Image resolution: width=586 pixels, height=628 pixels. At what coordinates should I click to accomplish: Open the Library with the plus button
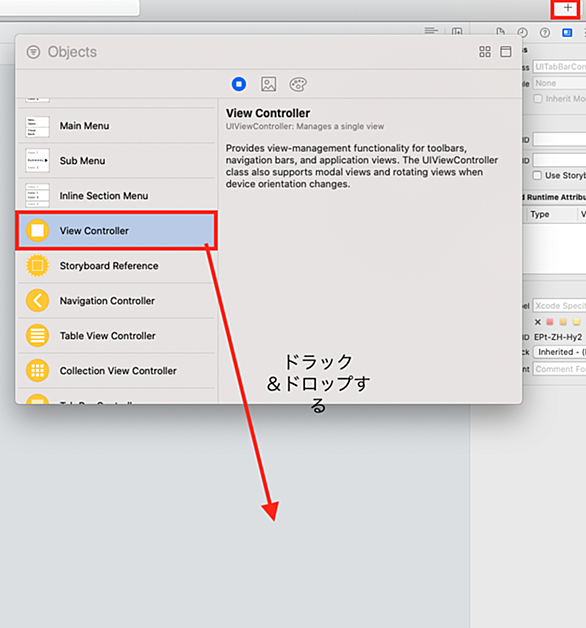coord(567,8)
